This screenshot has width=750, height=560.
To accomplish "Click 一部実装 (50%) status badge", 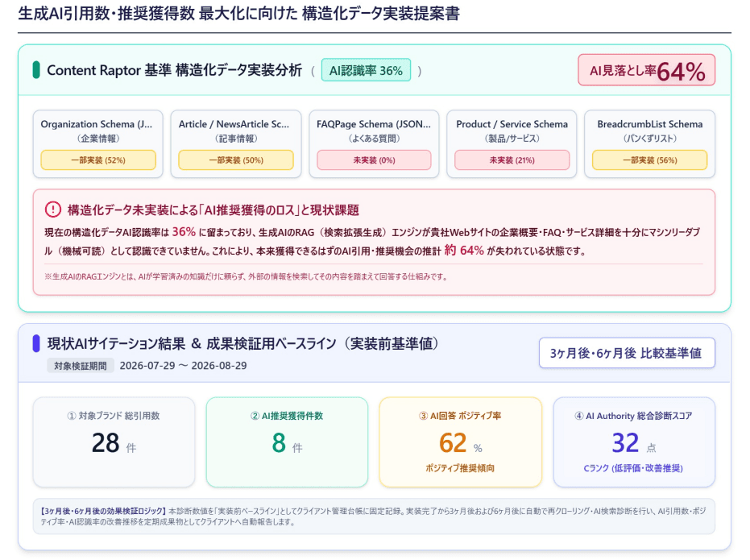I will coord(236,160).
